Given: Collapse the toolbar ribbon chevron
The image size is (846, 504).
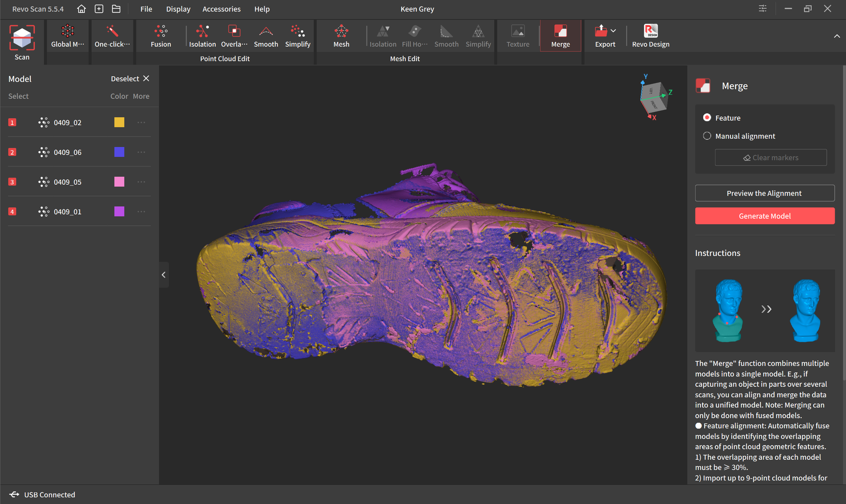Looking at the screenshot, I should tap(837, 36).
